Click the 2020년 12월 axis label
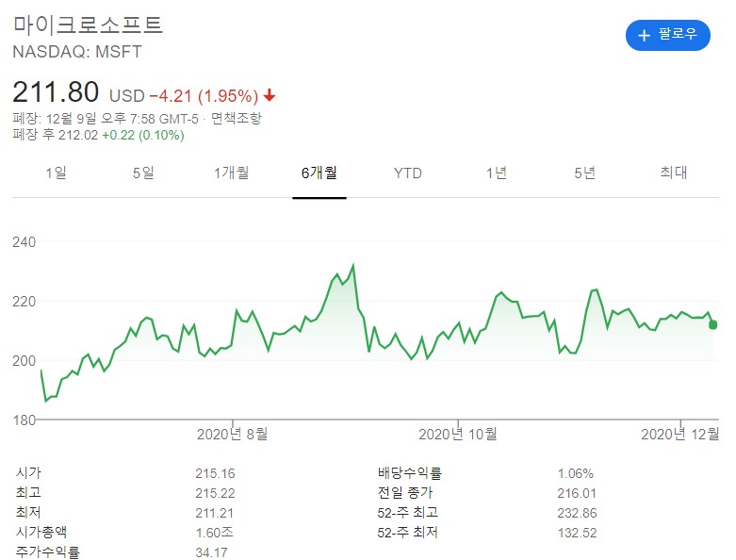The image size is (736, 560). 679,435
